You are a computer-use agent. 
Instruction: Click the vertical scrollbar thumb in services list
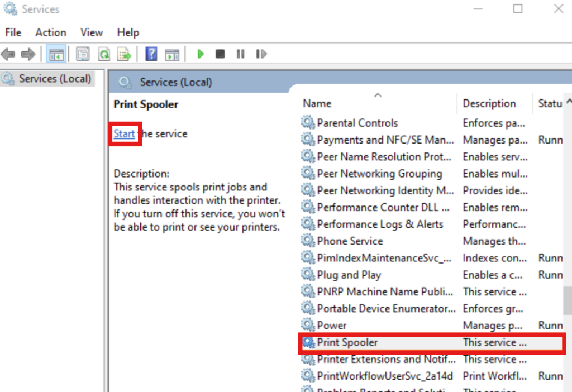[x=568, y=301]
